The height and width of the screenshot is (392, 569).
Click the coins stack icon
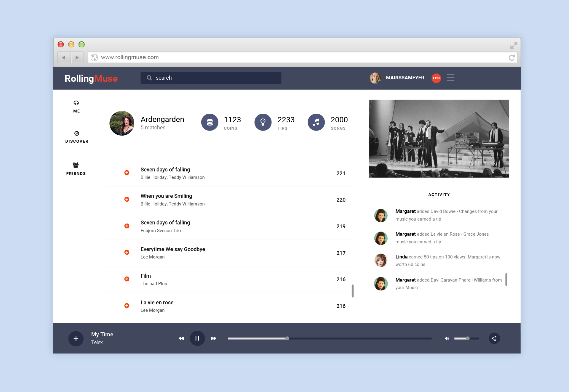pyautogui.click(x=210, y=122)
